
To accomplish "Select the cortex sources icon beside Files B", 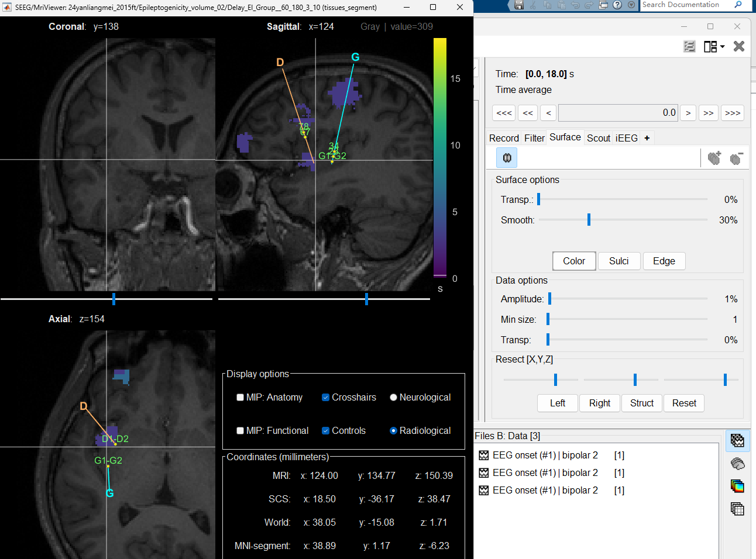I will coord(737,464).
